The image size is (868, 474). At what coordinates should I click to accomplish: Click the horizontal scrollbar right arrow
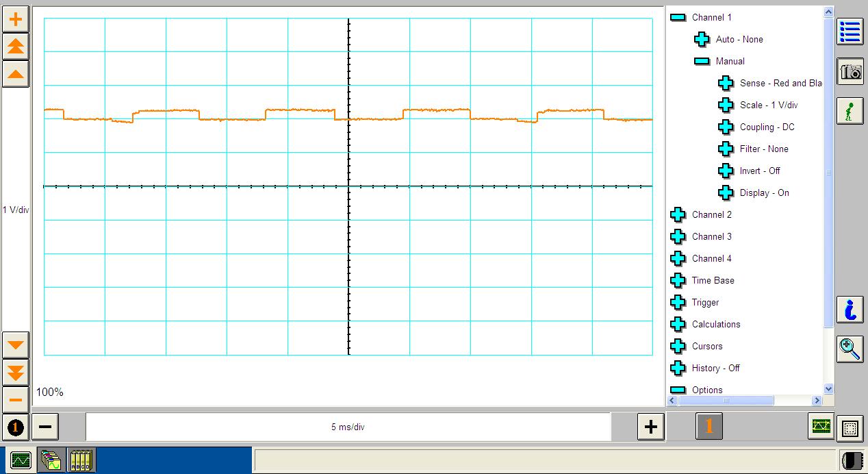coord(817,400)
